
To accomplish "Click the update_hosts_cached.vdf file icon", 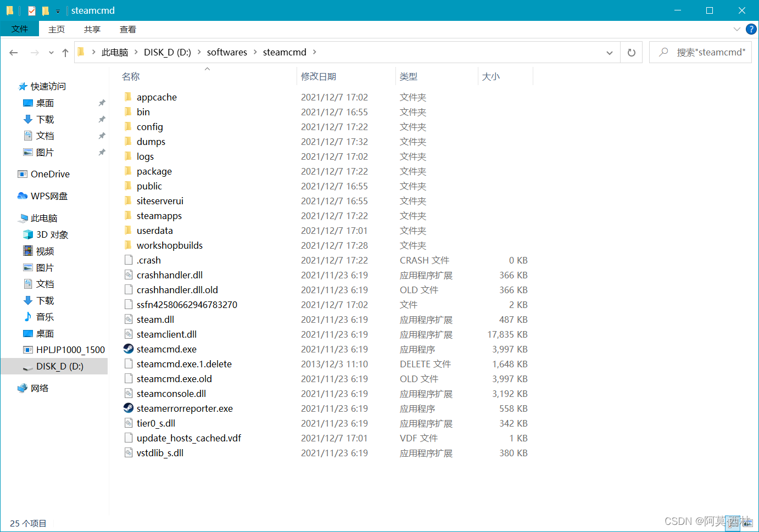I will (x=129, y=438).
